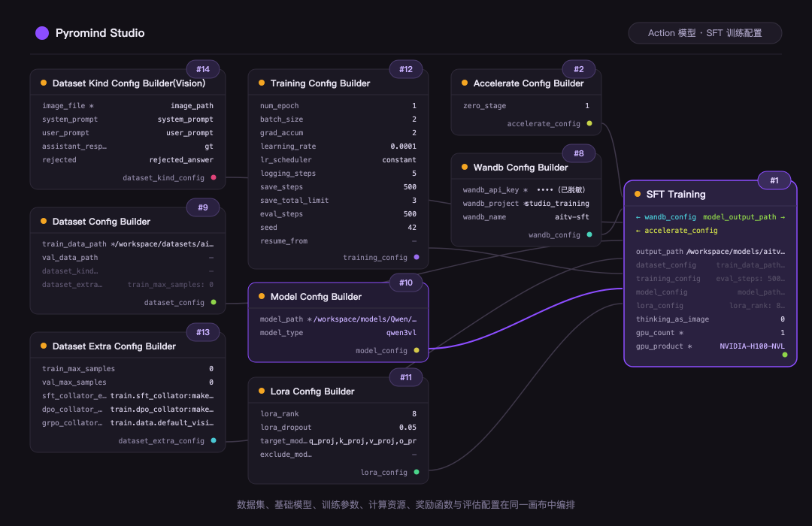Click the #8 node badge
This screenshot has width=812, height=526.
(x=578, y=153)
